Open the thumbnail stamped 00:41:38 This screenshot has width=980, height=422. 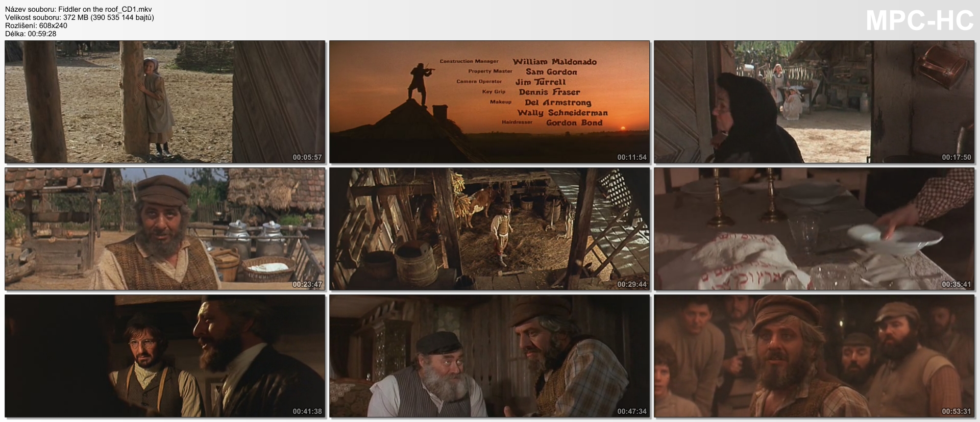point(165,356)
